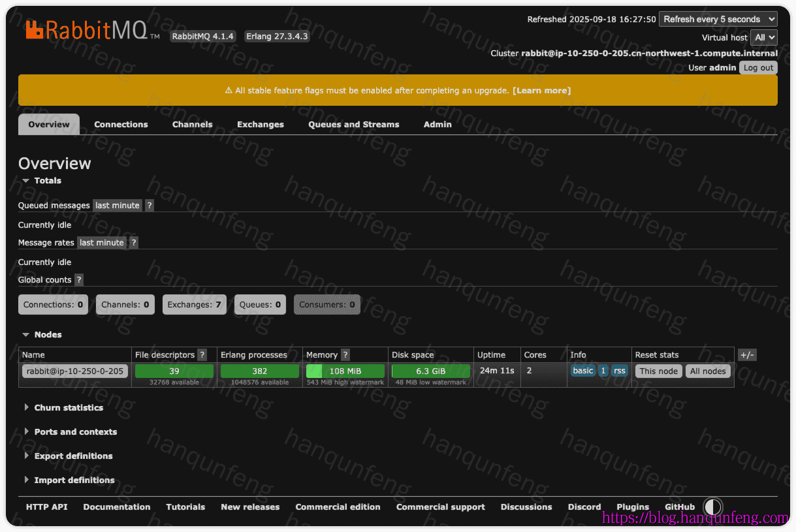Change Queued messages last minute range
The image size is (796, 532).
tap(118, 205)
